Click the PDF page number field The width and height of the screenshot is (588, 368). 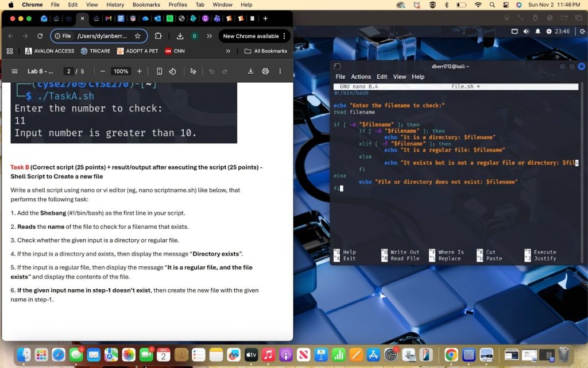(x=68, y=71)
